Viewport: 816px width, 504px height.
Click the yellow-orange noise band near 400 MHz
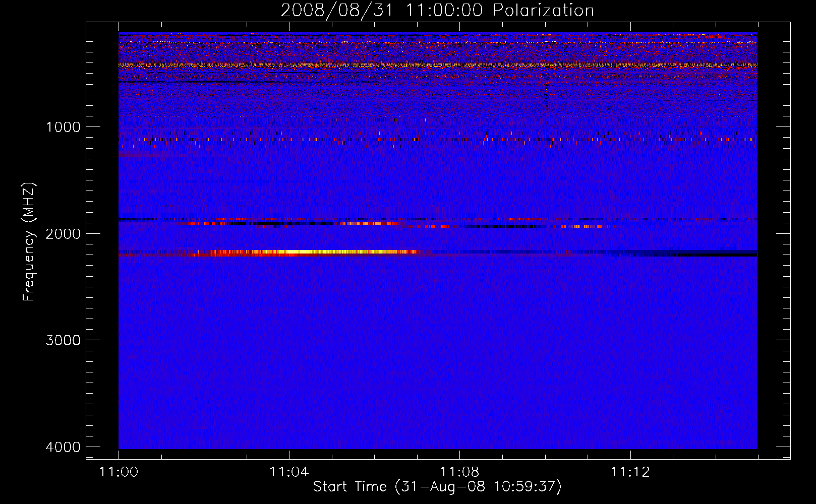pos(438,65)
